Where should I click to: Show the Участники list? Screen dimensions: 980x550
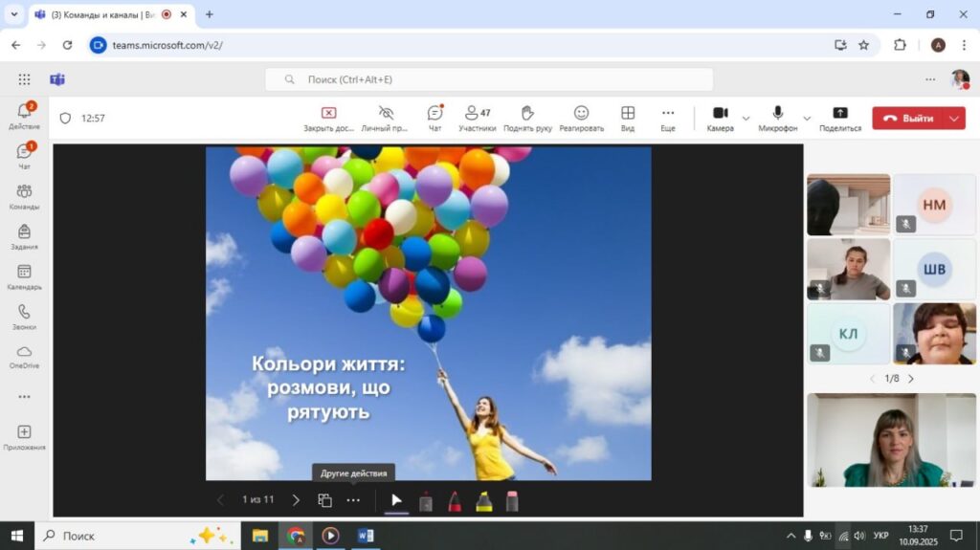coord(477,113)
